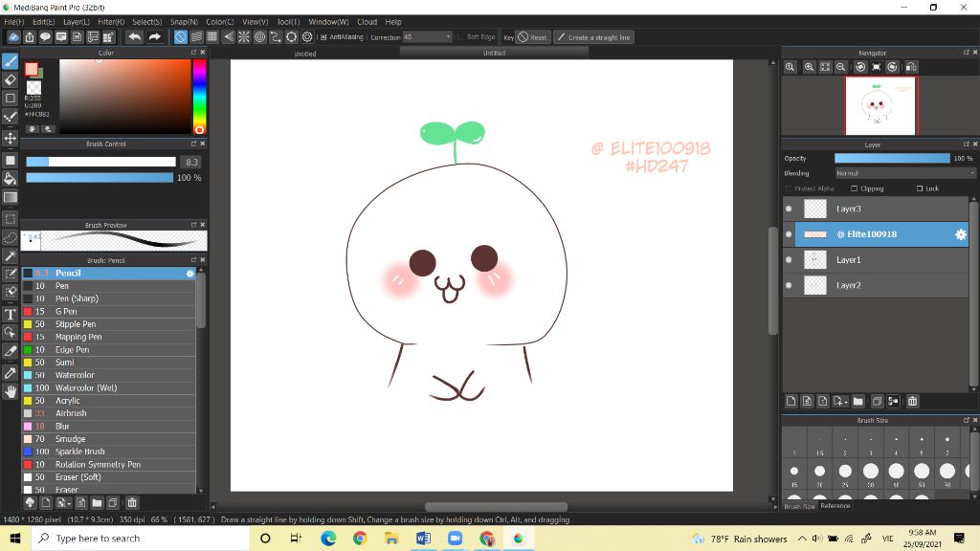
Task: Adjust the layer Opacity slider
Action: click(892, 158)
